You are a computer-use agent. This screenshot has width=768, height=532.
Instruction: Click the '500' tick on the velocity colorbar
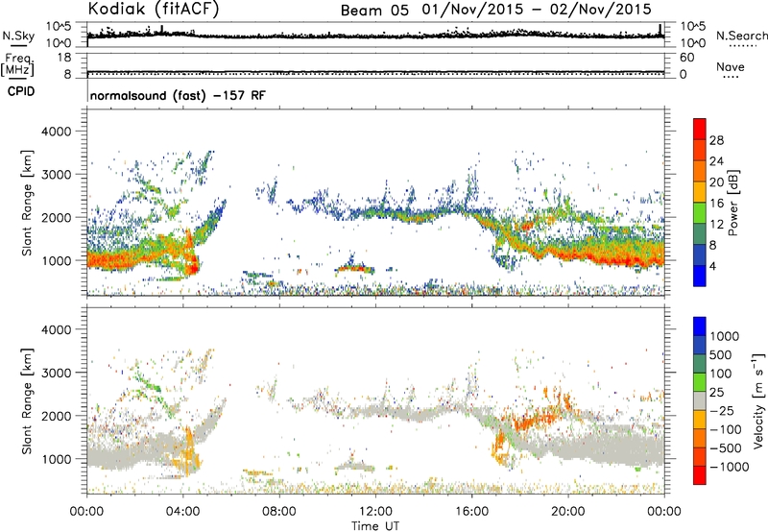[720, 354]
